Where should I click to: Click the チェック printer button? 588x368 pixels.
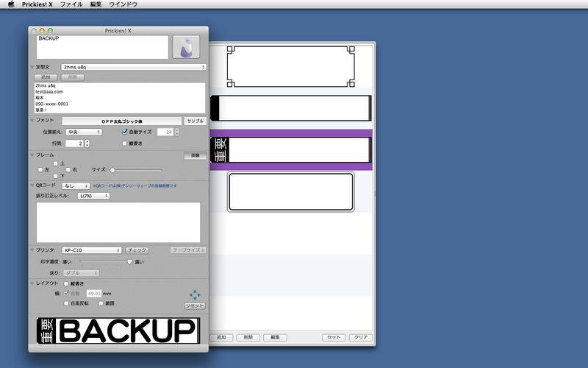click(x=137, y=250)
